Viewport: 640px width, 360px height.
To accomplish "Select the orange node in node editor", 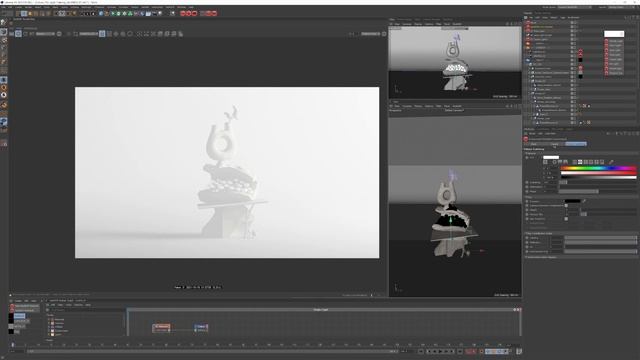I will point(162,327).
